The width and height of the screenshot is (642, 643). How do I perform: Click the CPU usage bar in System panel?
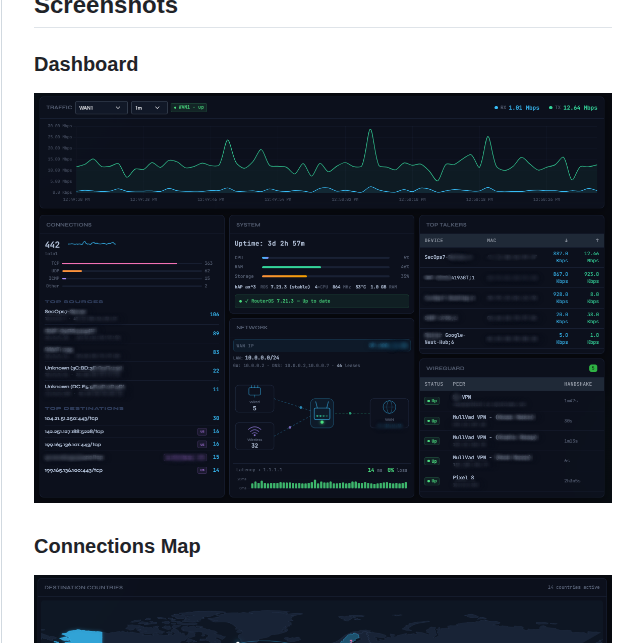pos(326,258)
